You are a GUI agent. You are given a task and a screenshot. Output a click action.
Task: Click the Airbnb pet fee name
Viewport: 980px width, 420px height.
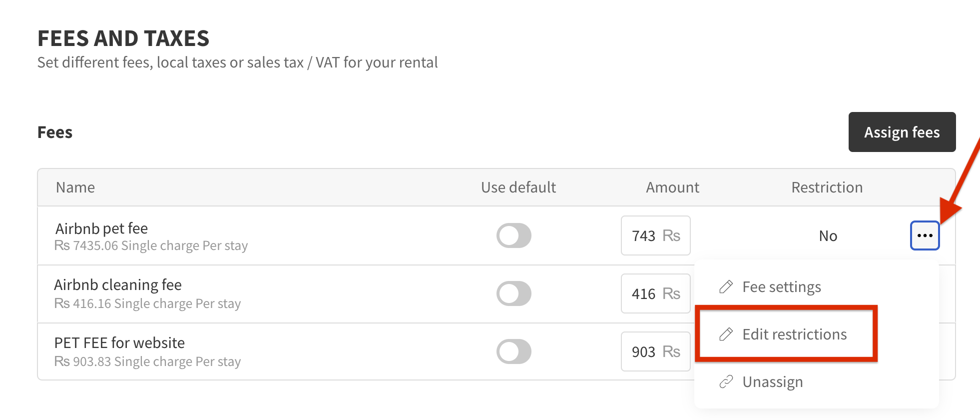101,228
